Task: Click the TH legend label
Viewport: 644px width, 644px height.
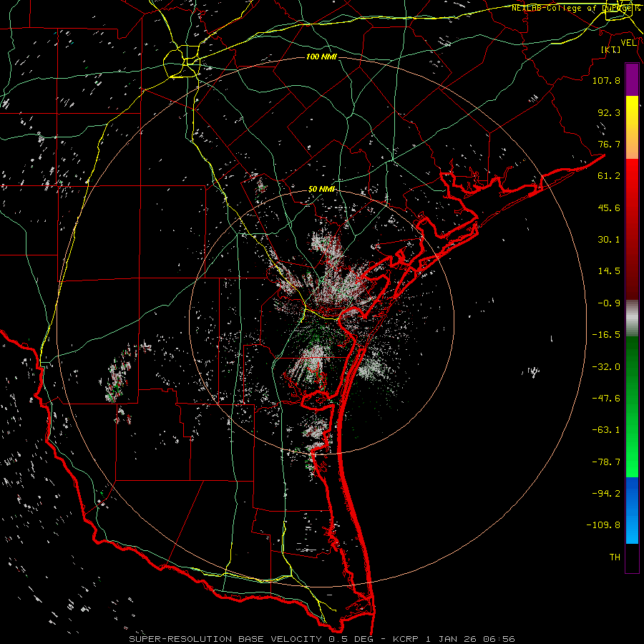Action: click(615, 557)
